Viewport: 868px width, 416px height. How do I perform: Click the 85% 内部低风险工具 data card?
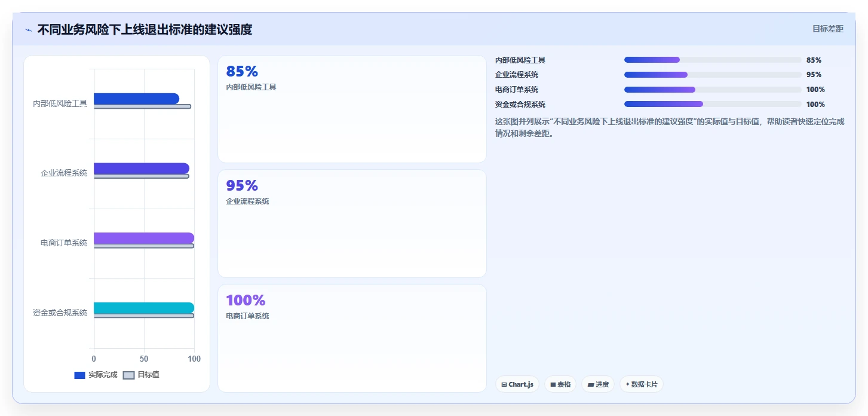click(352, 109)
